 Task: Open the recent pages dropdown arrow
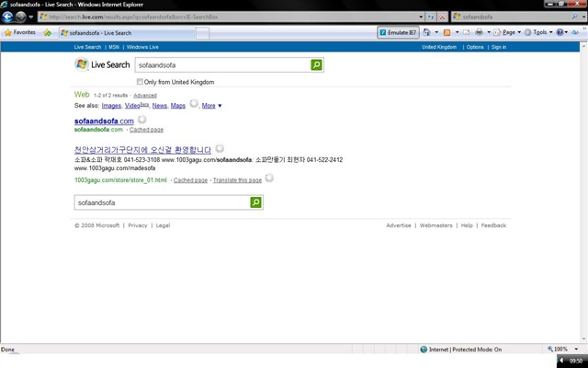pyautogui.click(x=31, y=17)
